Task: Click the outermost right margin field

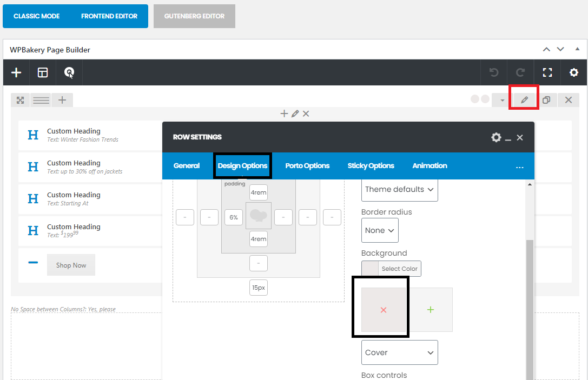Action: point(332,217)
